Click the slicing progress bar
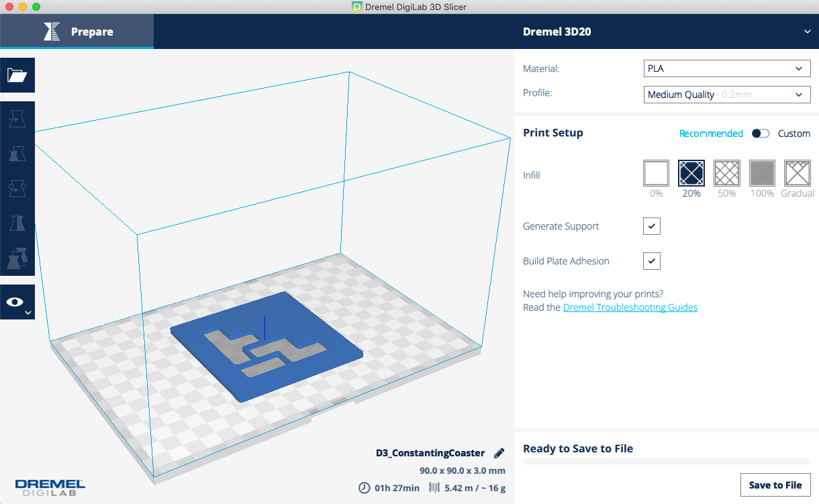Image resolution: width=819 pixels, height=504 pixels. click(667, 462)
